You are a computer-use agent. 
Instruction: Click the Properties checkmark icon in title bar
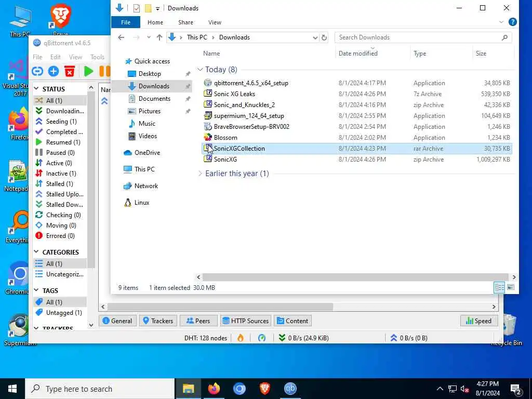coord(137,8)
